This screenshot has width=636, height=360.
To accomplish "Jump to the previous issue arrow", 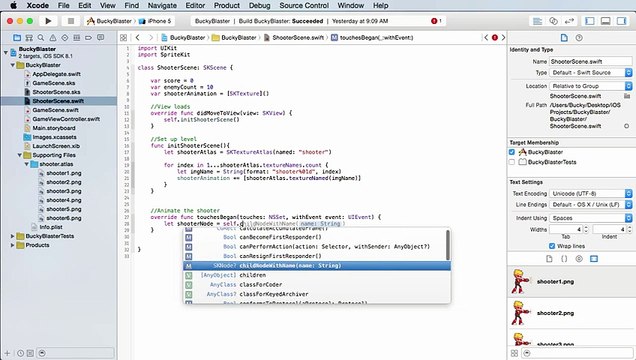I will (486, 38).
